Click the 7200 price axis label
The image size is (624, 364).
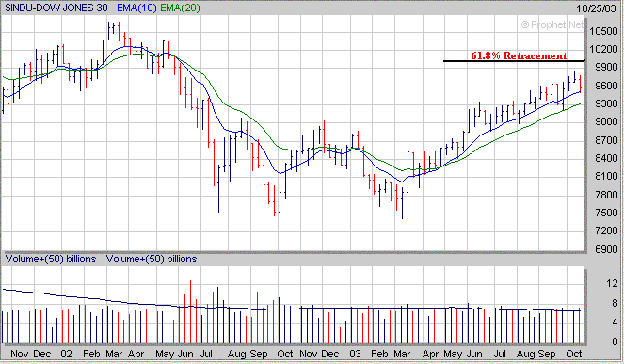coord(606,230)
